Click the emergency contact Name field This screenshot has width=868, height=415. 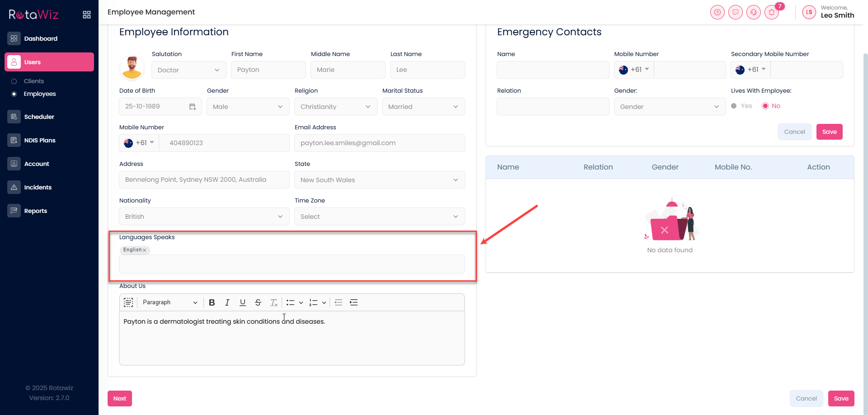(x=552, y=70)
